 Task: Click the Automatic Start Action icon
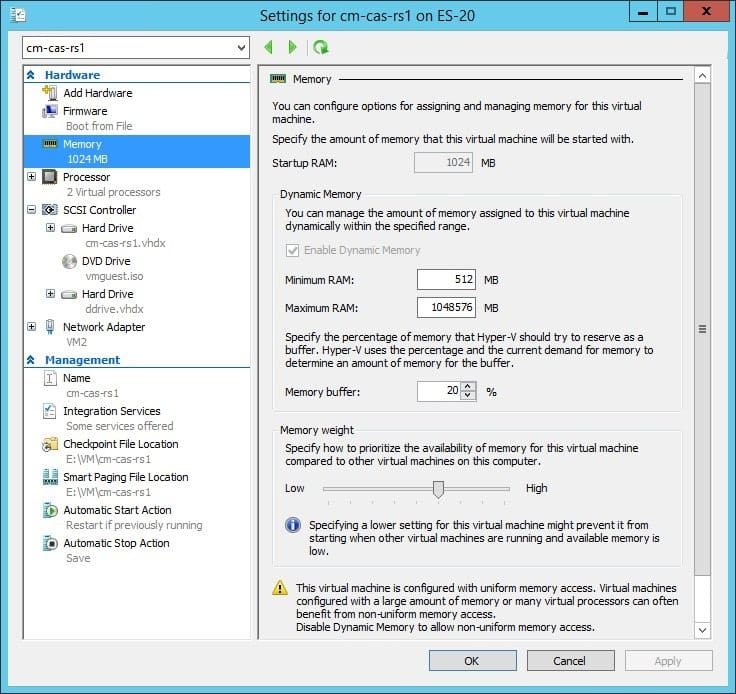(x=50, y=510)
